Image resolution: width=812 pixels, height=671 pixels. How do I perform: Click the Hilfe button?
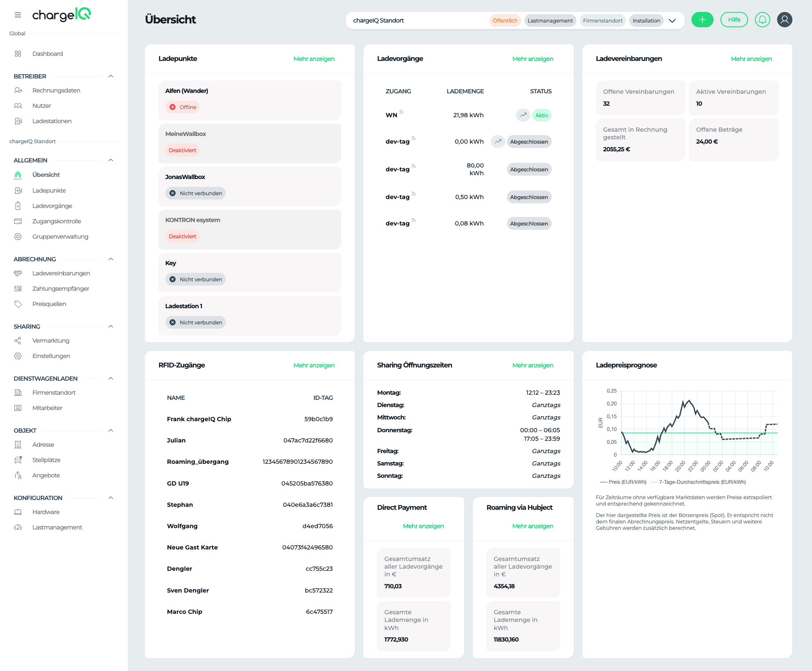(x=734, y=20)
